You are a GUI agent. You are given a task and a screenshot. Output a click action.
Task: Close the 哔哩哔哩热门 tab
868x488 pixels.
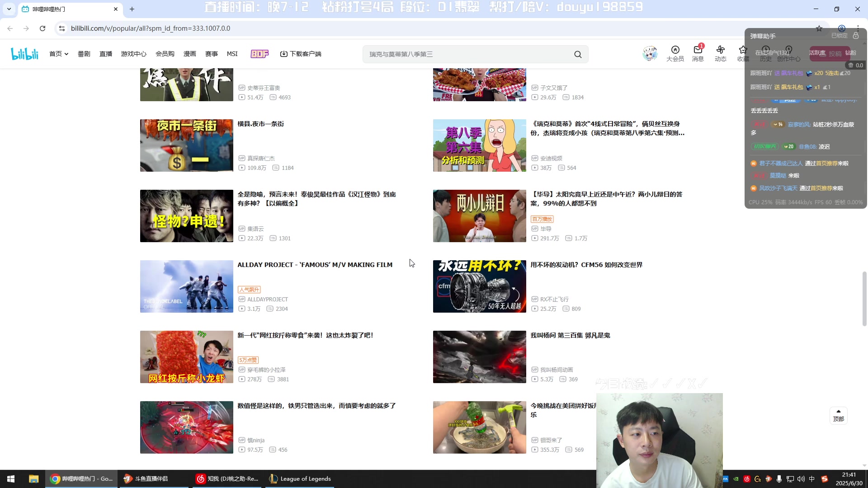point(116,9)
